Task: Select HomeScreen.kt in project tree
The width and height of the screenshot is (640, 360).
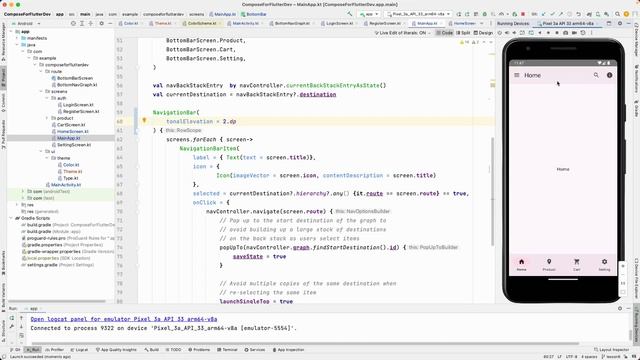Action: [x=72, y=131]
